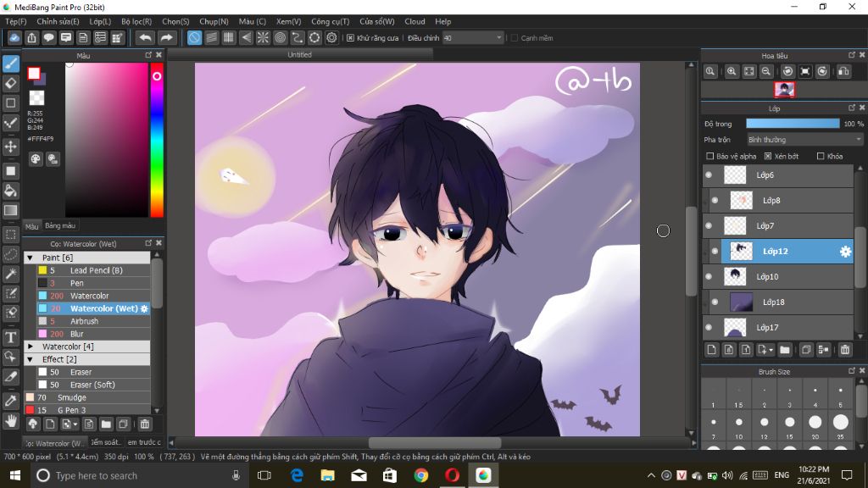Open Lớp12 layer settings gear
868x488 pixels.
point(845,251)
